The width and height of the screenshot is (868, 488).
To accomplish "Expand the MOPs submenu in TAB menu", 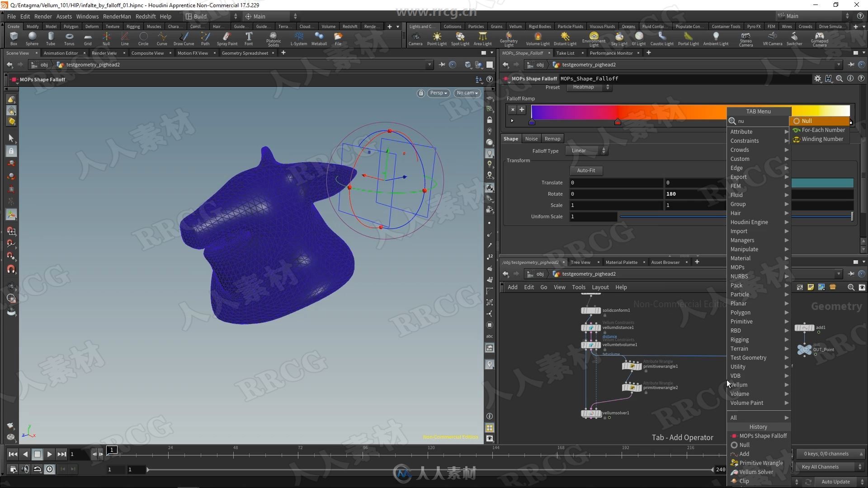I will (759, 267).
